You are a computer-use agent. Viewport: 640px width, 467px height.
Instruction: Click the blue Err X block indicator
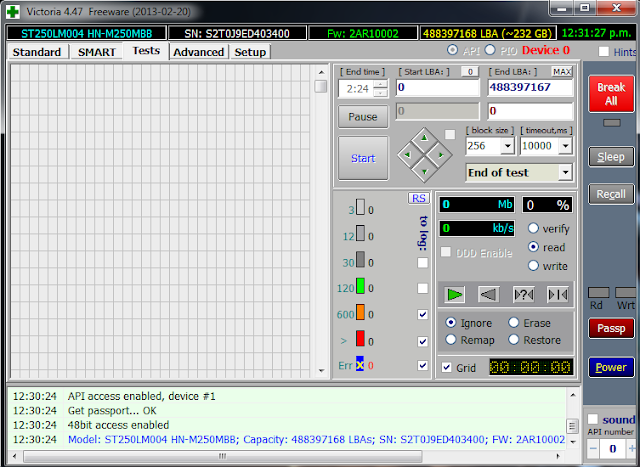point(360,364)
